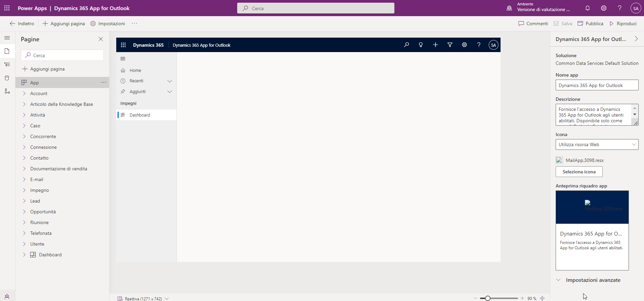This screenshot has width=644, height=301.
Task: Expand the Concorrente tree item
Action: (24, 136)
